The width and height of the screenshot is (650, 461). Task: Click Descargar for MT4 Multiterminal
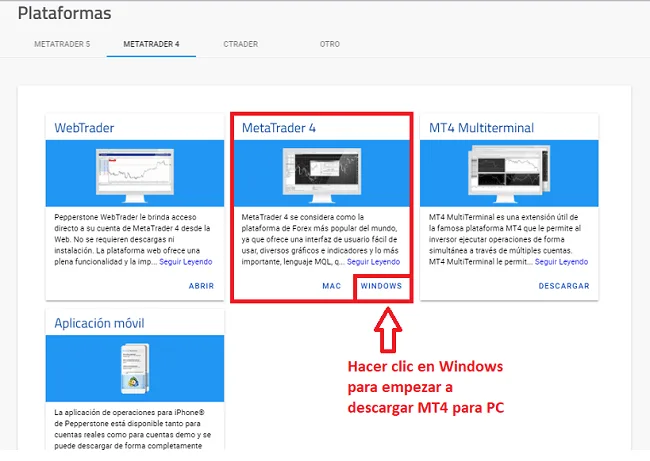(x=564, y=286)
